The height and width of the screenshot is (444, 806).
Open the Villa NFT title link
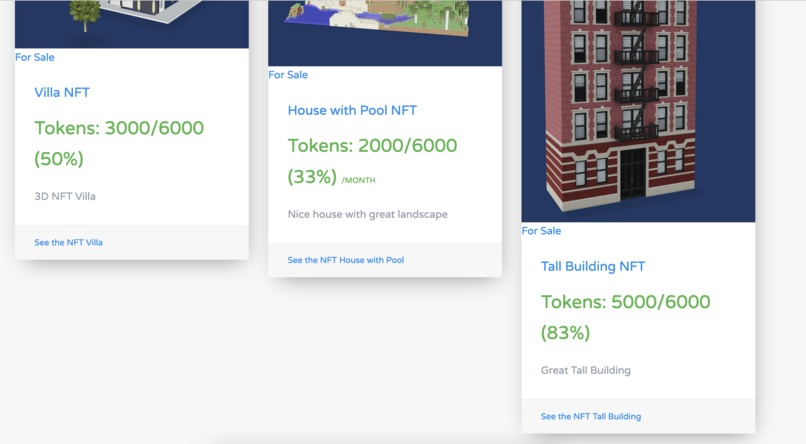click(62, 92)
